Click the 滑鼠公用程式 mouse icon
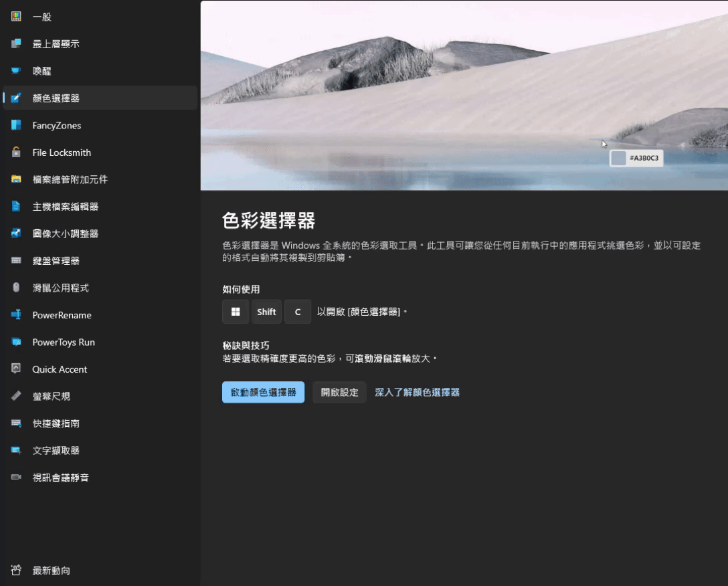This screenshot has width=728, height=586. 15,288
